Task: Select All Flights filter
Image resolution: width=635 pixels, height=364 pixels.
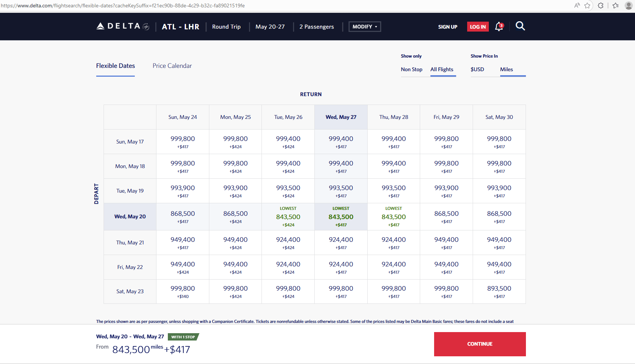Action: [442, 69]
